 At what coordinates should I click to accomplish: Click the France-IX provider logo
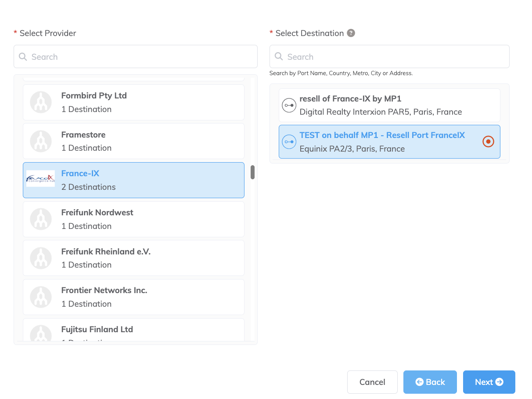pyautogui.click(x=40, y=179)
